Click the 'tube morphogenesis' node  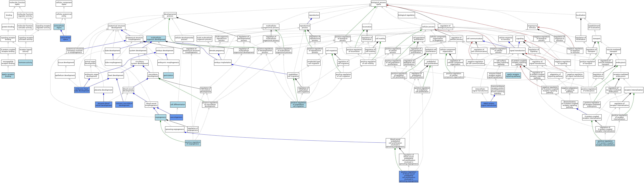tap(113, 63)
